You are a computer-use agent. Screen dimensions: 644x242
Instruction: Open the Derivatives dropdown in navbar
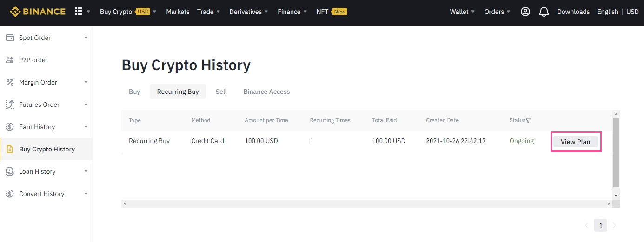(248, 12)
